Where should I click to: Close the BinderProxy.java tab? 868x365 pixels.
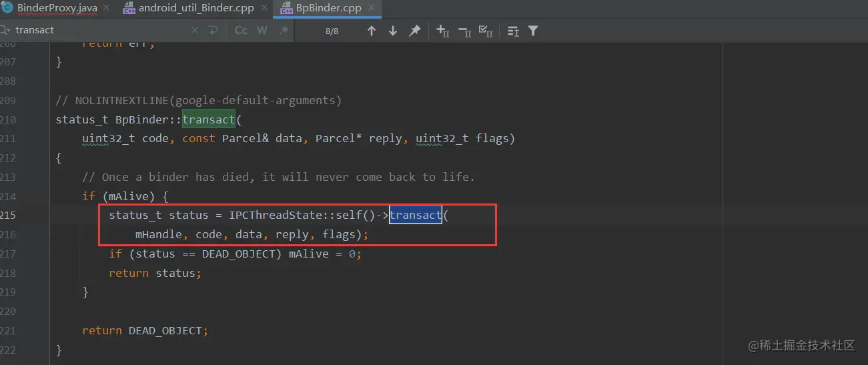tap(106, 9)
